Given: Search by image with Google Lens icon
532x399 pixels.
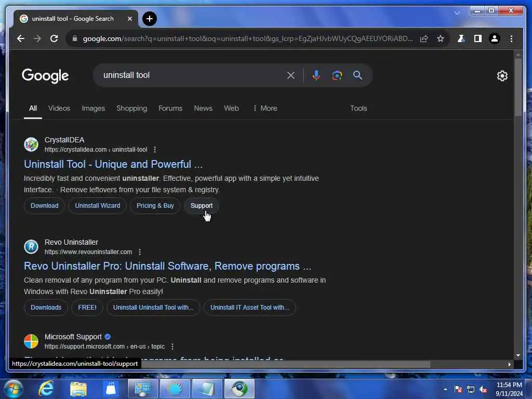Looking at the screenshot, I should point(337,75).
